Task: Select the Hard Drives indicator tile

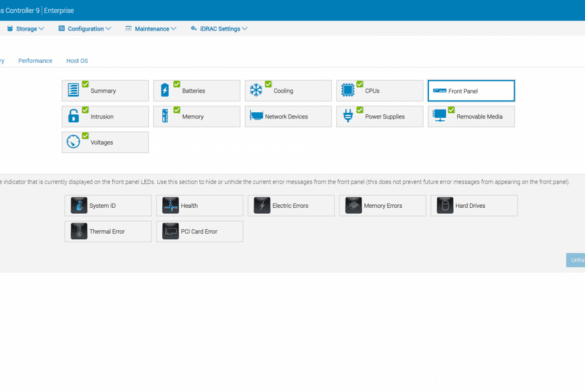Action: click(x=474, y=206)
